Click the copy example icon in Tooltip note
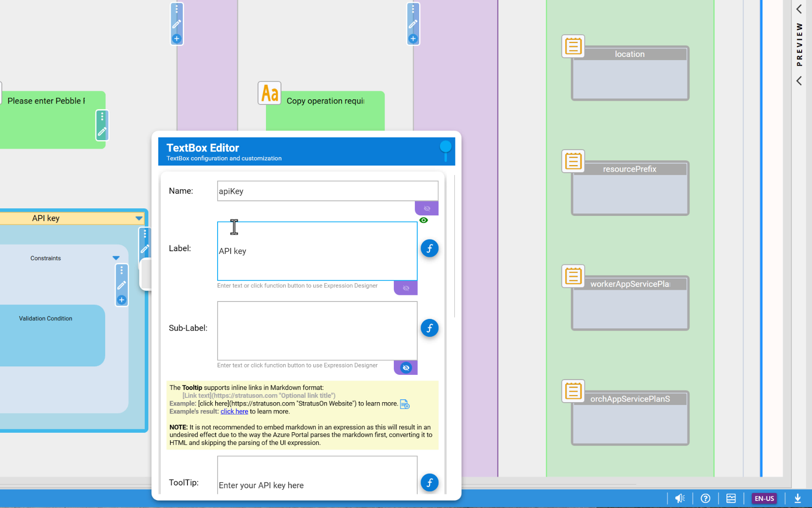812x508 pixels. pyautogui.click(x=405, y=404)
